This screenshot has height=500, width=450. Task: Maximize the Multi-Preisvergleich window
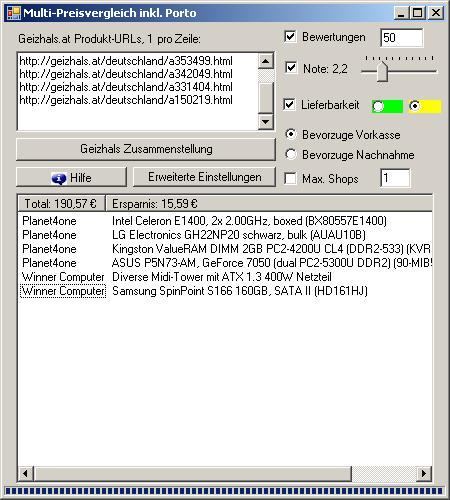(417, 13)
